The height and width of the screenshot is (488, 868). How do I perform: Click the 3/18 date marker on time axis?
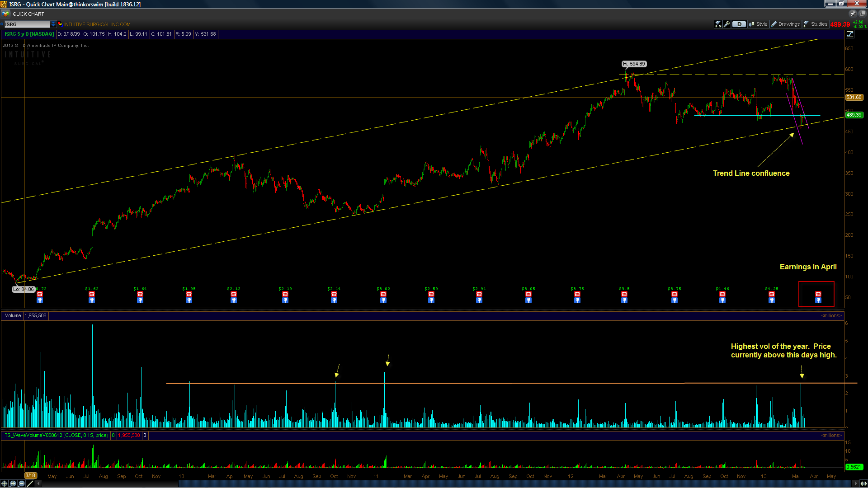30,475
